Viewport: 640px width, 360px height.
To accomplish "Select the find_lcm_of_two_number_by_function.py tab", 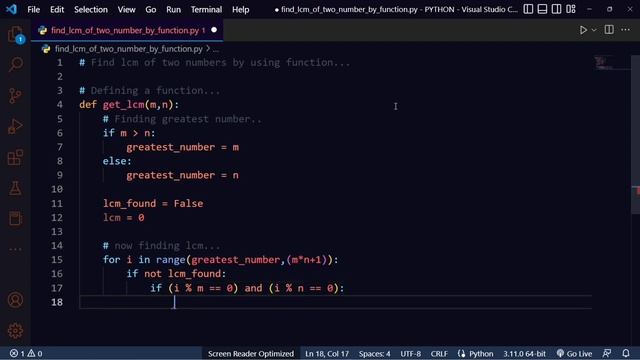I will point(127,30).
